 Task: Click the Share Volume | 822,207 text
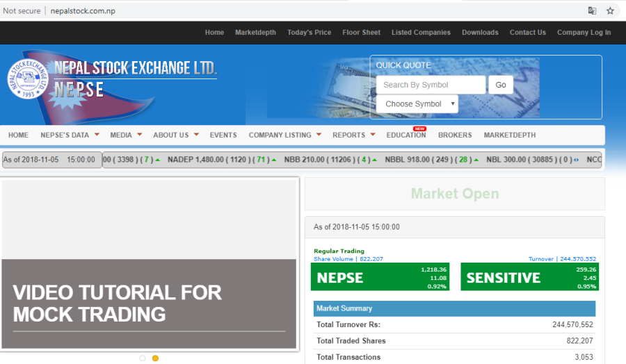[x=348, y=259]
